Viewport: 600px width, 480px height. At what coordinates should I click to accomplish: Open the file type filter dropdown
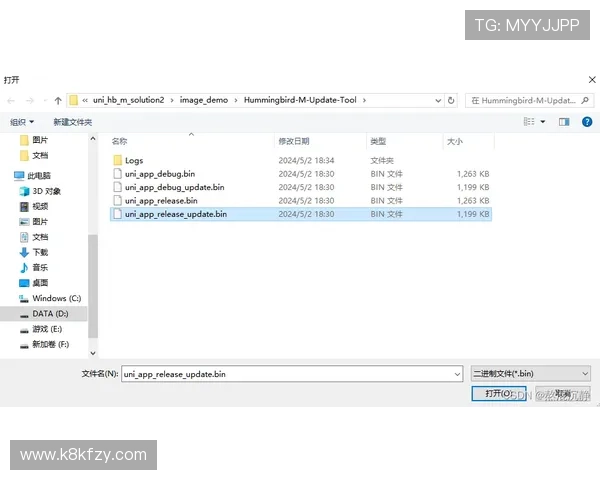point(530,373)
